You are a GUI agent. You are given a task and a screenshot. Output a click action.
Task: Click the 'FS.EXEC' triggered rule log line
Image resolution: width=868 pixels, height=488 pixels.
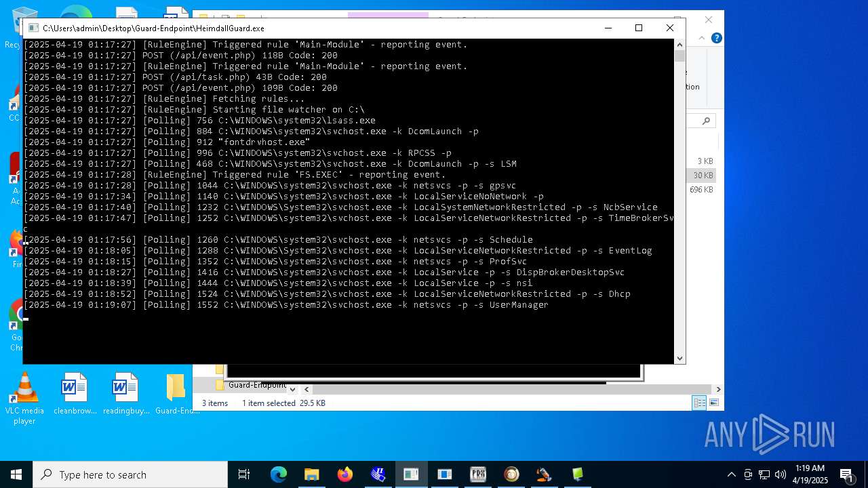pyautogui.click(x=235, y=174)
